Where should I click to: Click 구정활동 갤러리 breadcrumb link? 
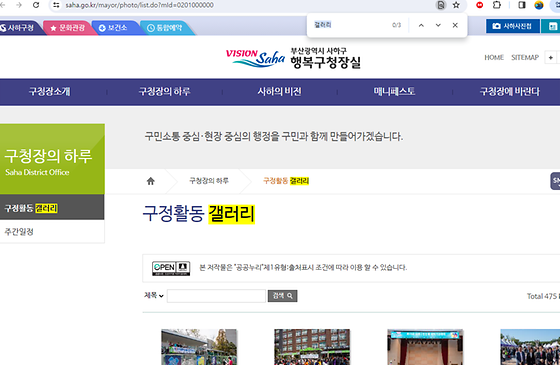click(286, 181)
